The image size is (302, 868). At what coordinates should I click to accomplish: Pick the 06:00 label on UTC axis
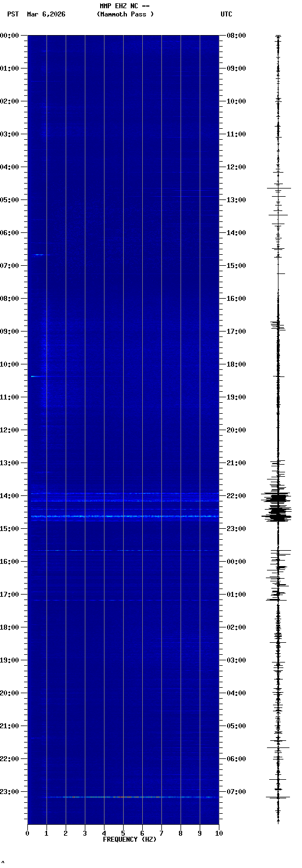point(236,759)
